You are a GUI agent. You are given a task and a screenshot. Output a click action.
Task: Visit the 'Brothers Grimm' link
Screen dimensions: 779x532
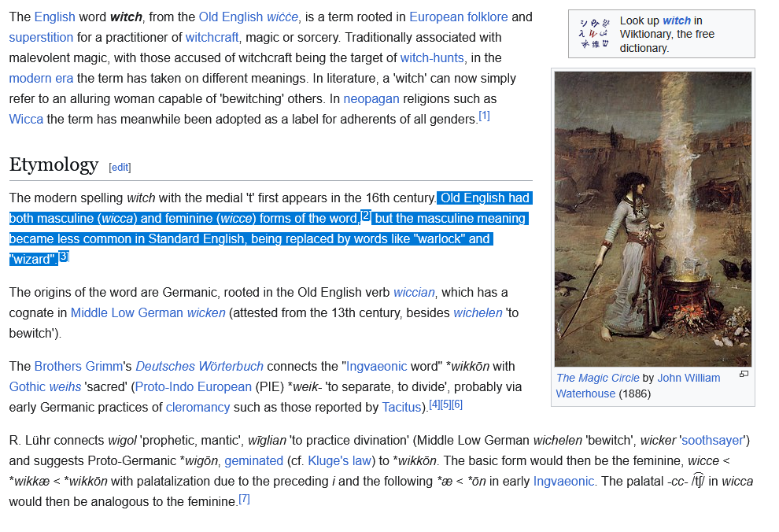78,366
